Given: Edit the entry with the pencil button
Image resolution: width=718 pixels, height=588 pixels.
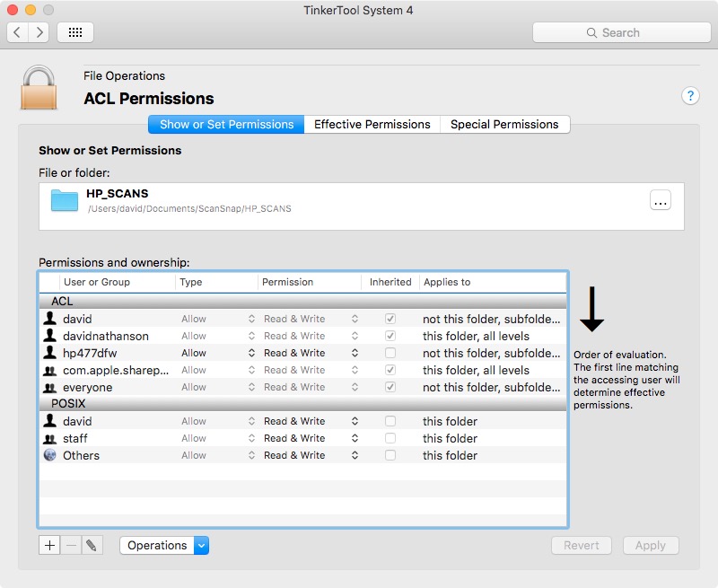Looking at the screenshot, I should (x=92, y=546).
